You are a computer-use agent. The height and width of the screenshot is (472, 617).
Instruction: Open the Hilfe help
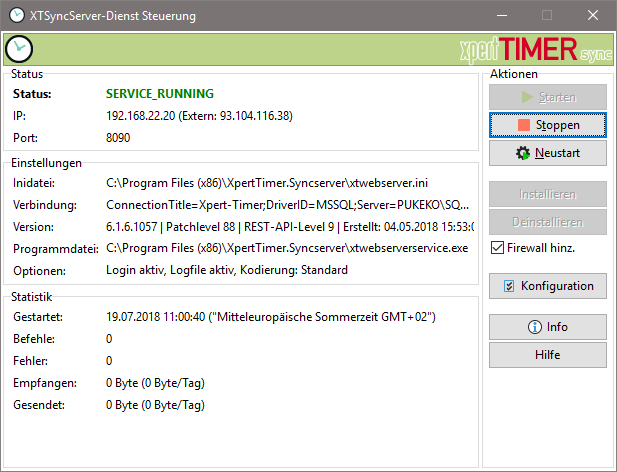click(547, 355)
